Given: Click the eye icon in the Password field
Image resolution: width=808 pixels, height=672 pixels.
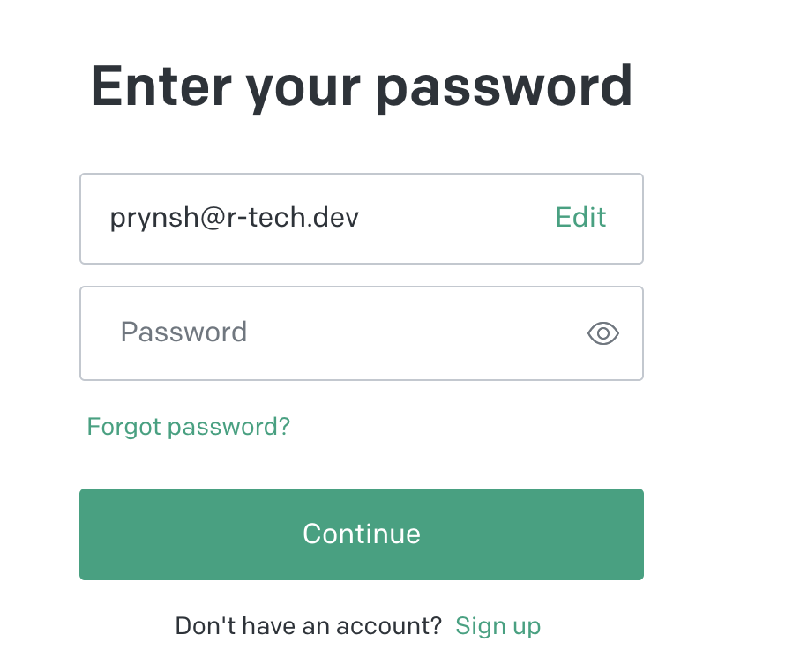Looking at the screenshot, I should pos(603,333).
